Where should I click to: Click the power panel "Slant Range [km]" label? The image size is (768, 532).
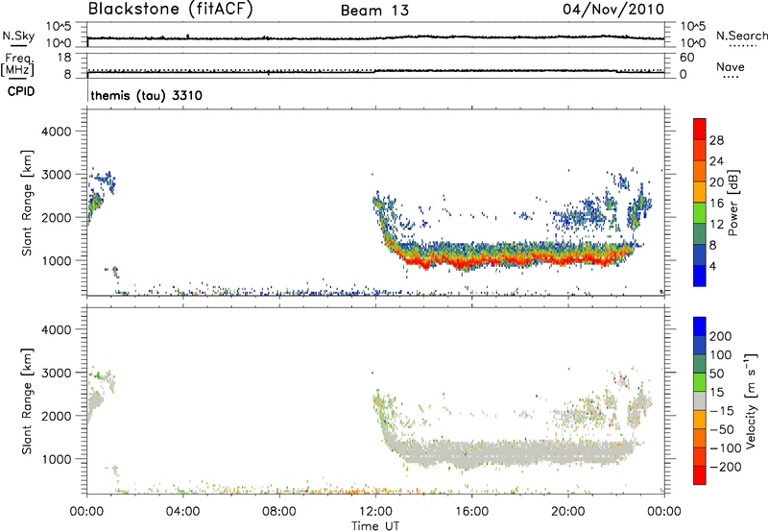27,203
